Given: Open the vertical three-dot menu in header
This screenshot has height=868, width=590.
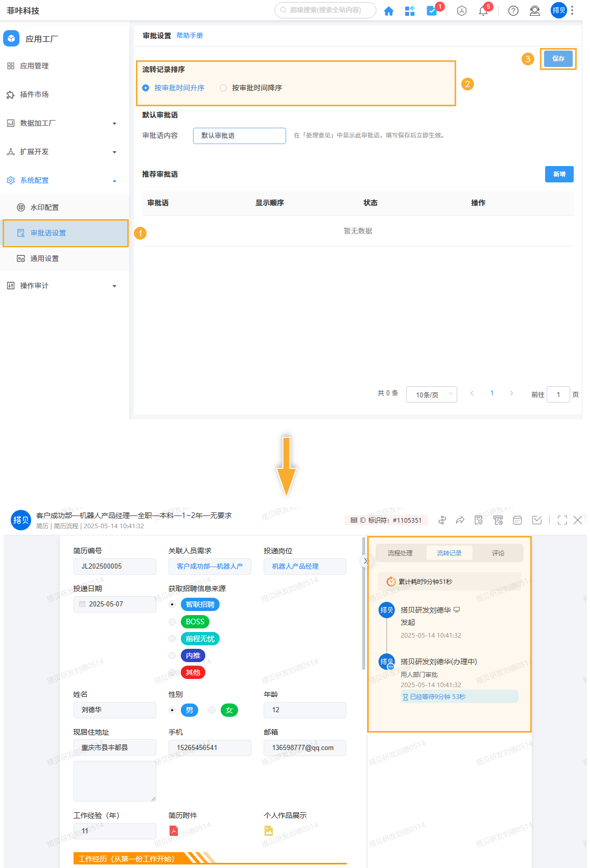Looking at the screenshot, I should tap(572, 10).
